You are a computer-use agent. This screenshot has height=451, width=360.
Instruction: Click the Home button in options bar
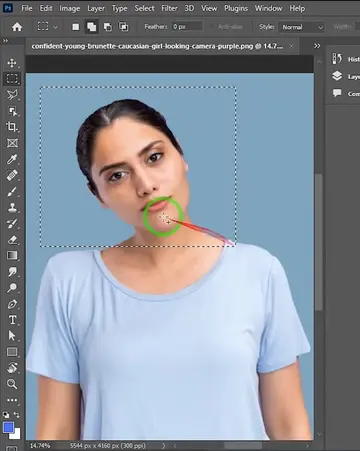17,27
